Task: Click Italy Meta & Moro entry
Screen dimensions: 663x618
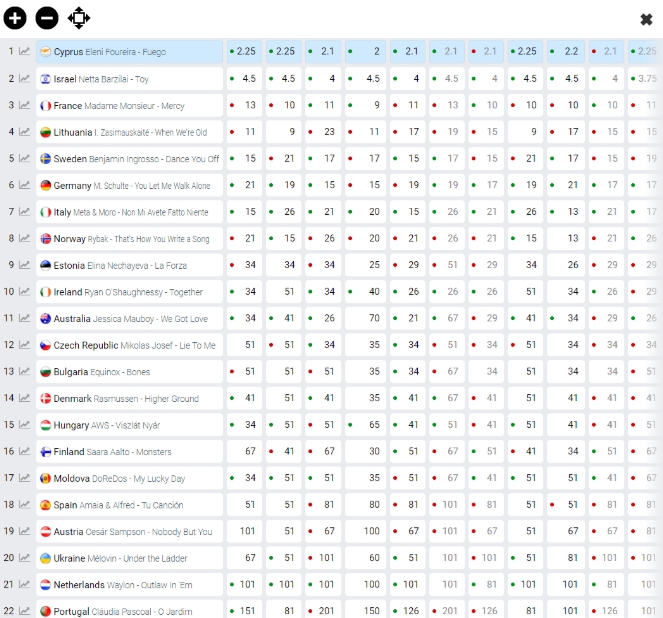Action: (x=129, y=212)
